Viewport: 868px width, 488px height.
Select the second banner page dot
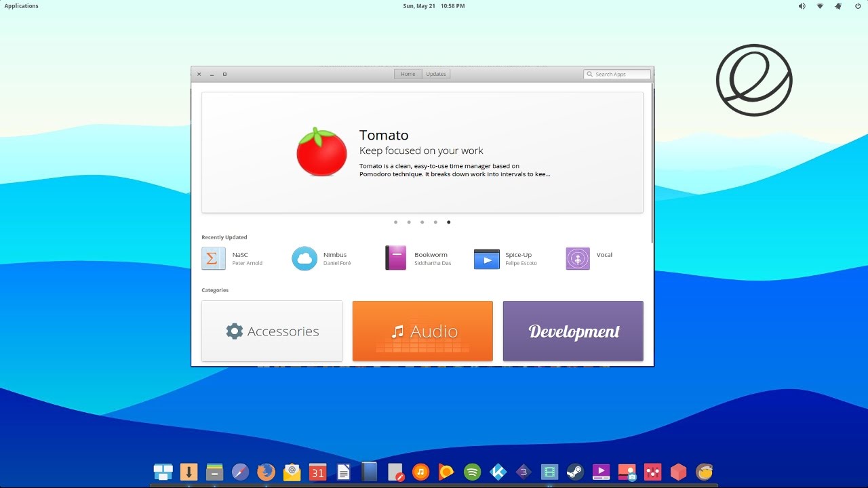click(409, 222)
